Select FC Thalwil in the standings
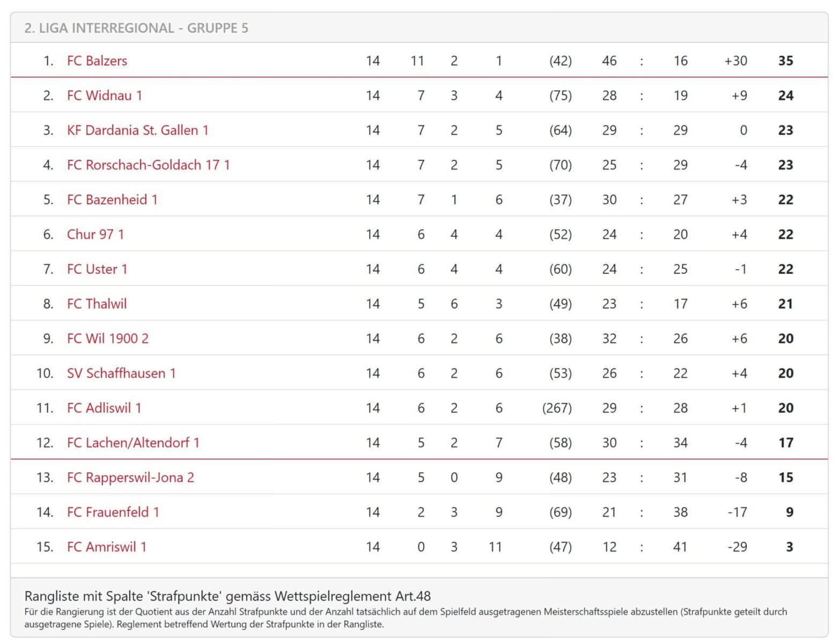The image size is (838, 644). 97,304
